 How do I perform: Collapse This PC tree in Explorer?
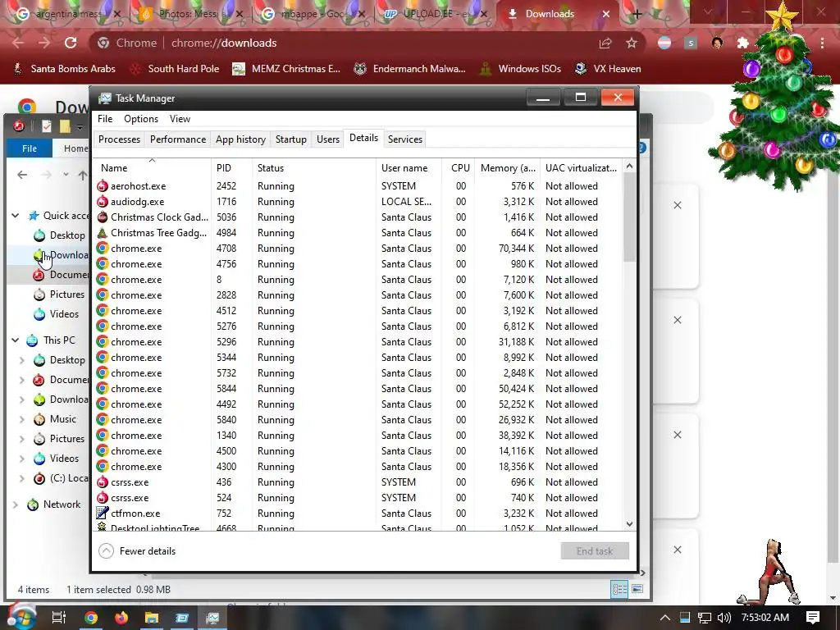pyautogui.click(x=16, y=340)
